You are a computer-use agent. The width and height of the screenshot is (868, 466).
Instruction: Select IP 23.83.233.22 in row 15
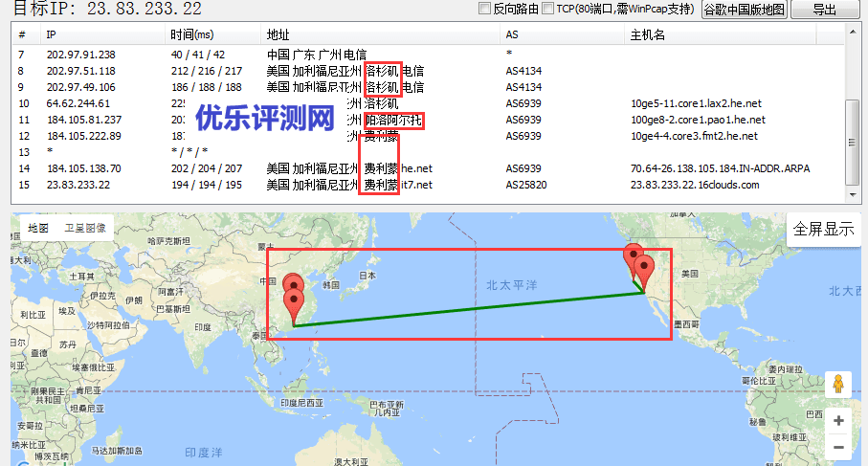(78, 185)
